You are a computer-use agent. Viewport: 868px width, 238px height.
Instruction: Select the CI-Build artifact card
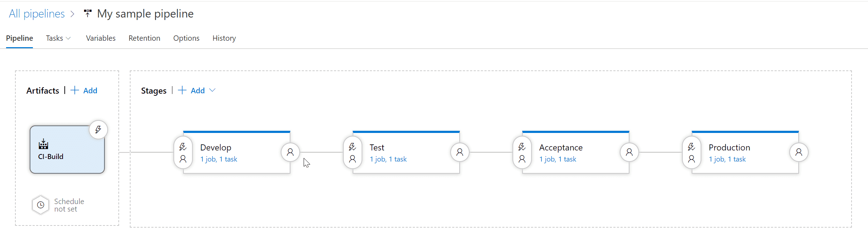click(67, 150)
